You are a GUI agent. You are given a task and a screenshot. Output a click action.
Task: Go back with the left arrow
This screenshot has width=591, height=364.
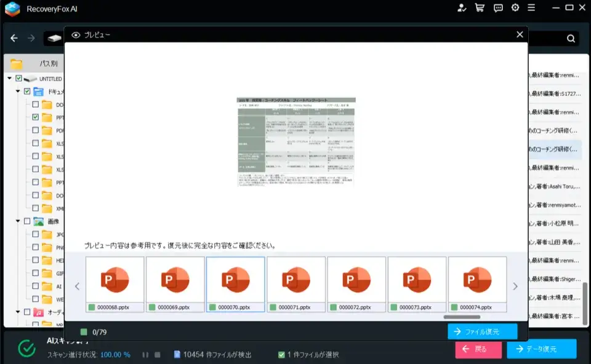14,38
